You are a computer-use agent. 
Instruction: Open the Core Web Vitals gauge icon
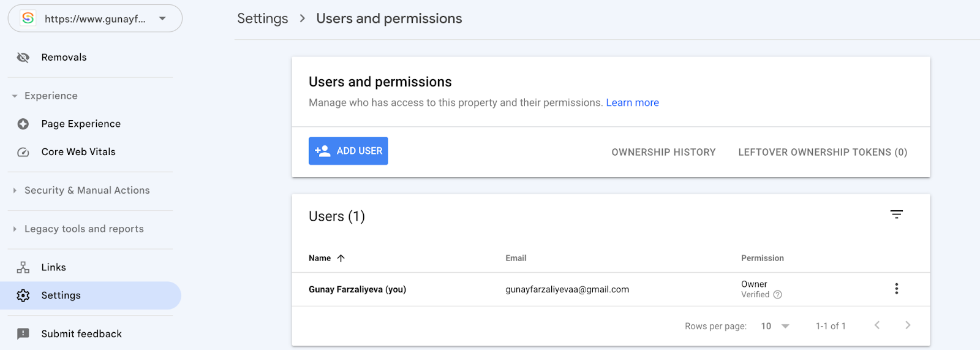pos(23,152)
